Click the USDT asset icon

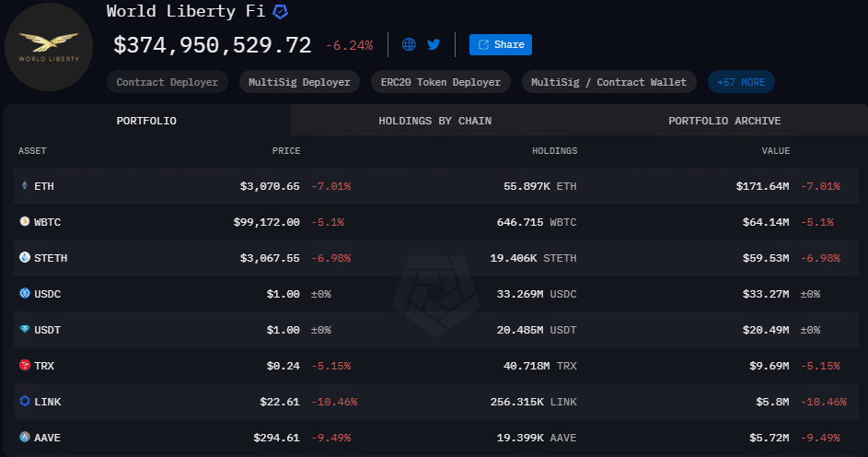tap(25, 330)
